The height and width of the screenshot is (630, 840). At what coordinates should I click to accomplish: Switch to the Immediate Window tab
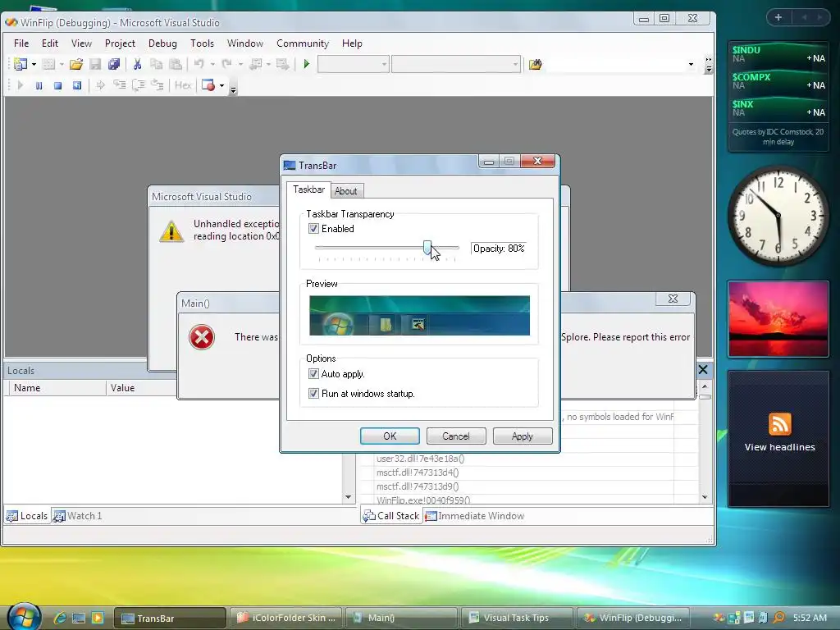pyautogui.click(x=475, y=516)
